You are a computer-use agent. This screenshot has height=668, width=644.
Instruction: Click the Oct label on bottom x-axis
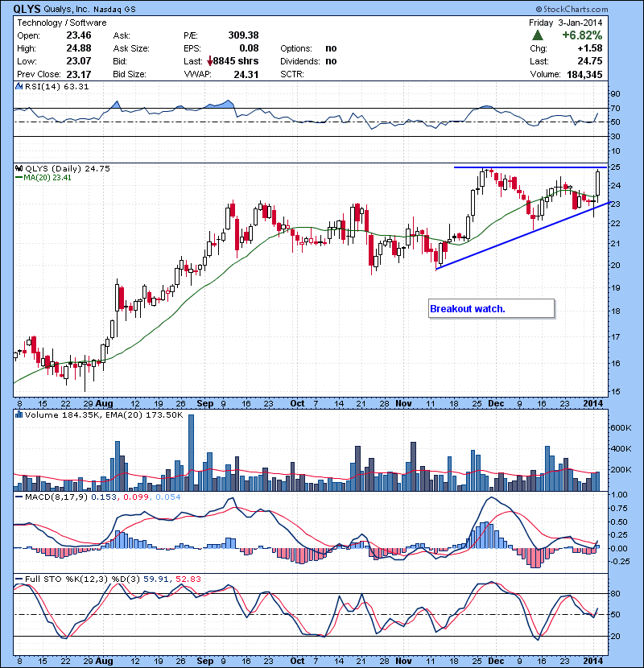[x=297, y=661]
